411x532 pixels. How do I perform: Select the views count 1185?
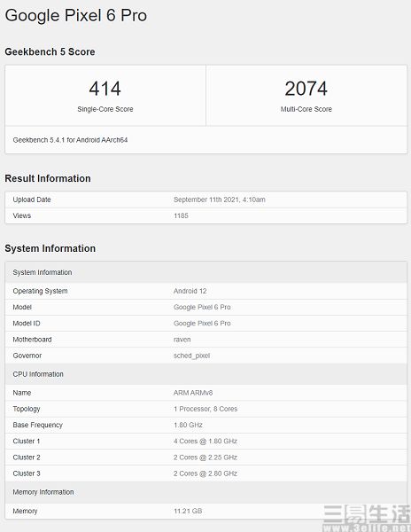[181, 215]
